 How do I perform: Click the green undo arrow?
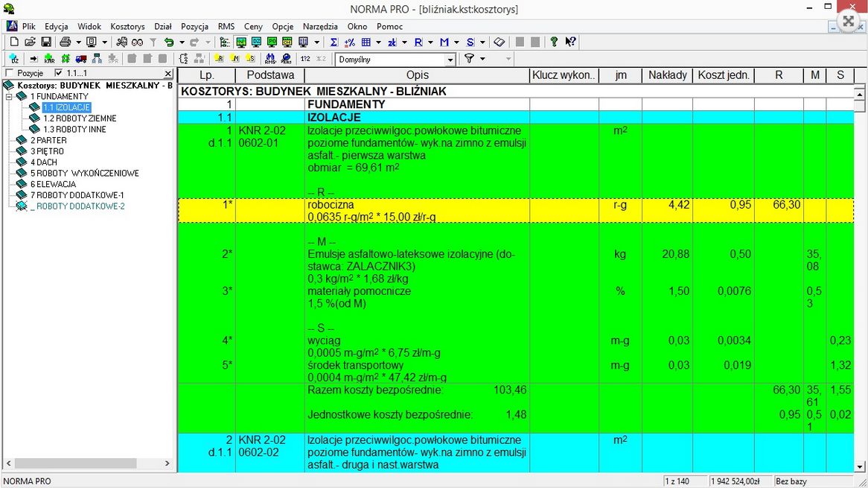click(x=169, y=42)
